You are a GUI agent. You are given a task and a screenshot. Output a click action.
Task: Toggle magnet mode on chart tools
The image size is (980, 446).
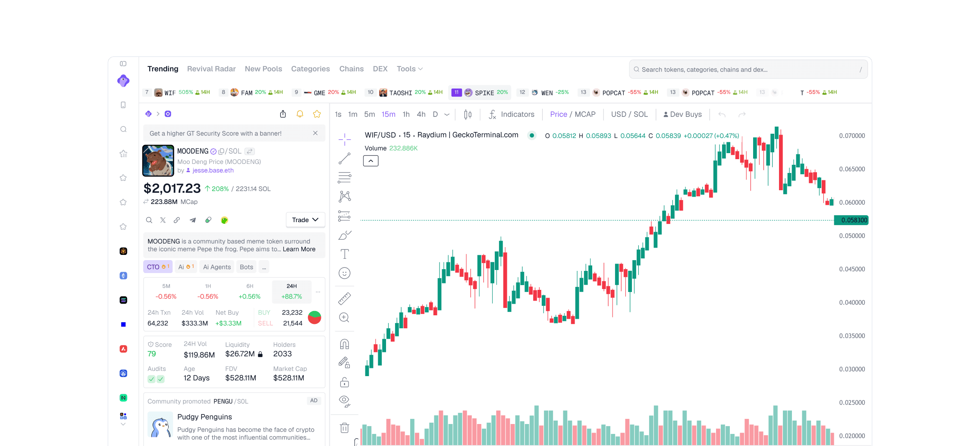344,344
